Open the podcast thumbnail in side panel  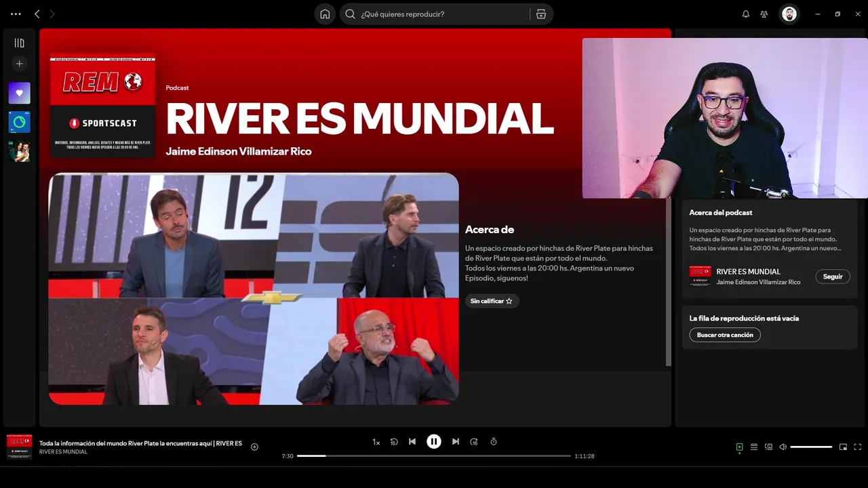pyautogui.click(x=700, y=277)
